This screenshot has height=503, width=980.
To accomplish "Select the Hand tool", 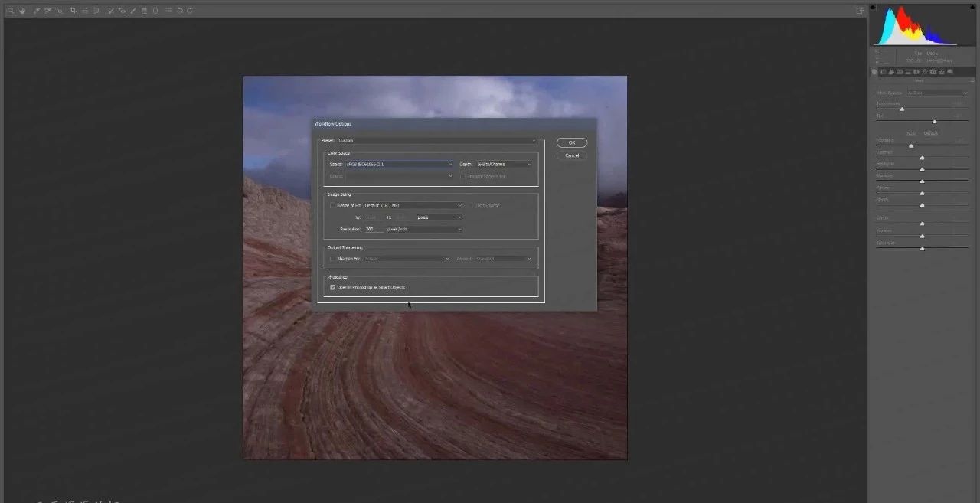I will pyautogui.click(x=22, y=11).
